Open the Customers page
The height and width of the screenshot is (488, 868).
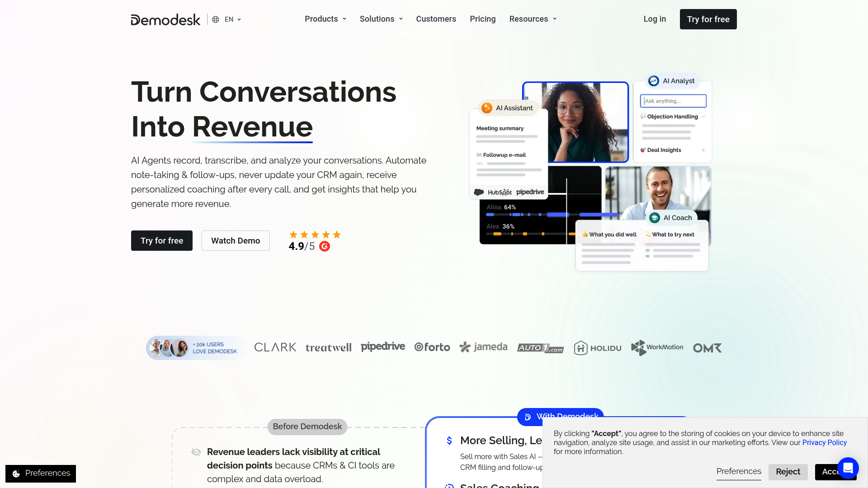[436, 19]
